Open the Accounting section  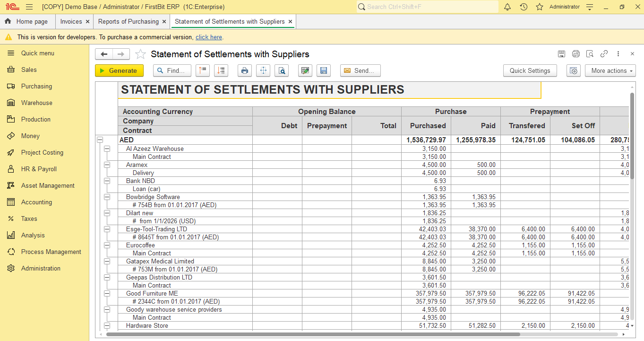pos(36,202)
